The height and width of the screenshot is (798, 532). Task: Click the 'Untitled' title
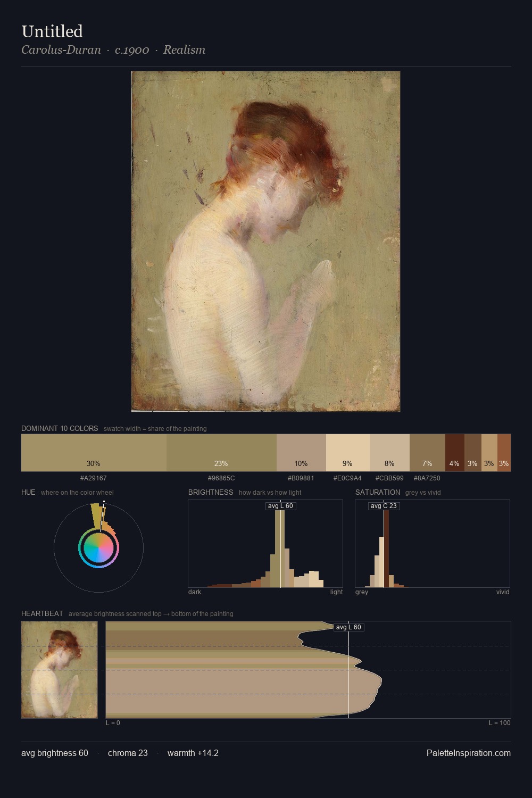click(52, 31)
